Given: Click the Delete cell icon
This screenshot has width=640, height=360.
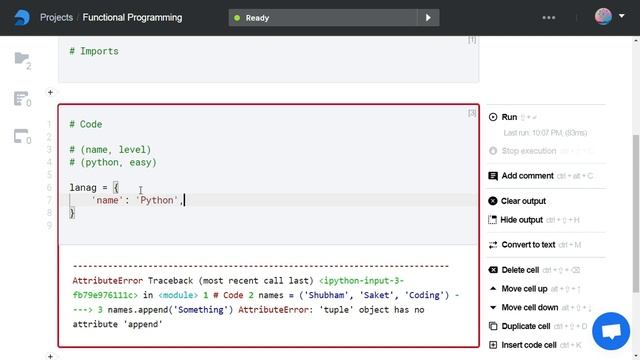Looking at the screenshot, I should [493, 270].
